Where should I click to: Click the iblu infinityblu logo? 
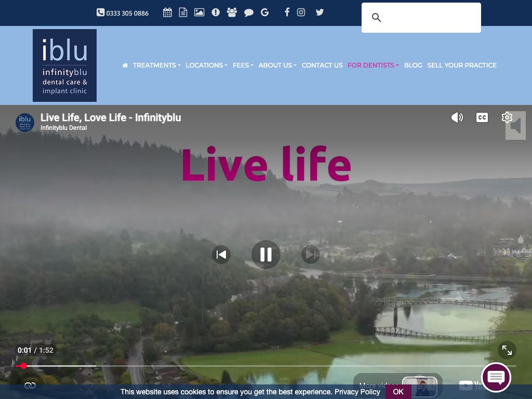click(x=64, y=65)
